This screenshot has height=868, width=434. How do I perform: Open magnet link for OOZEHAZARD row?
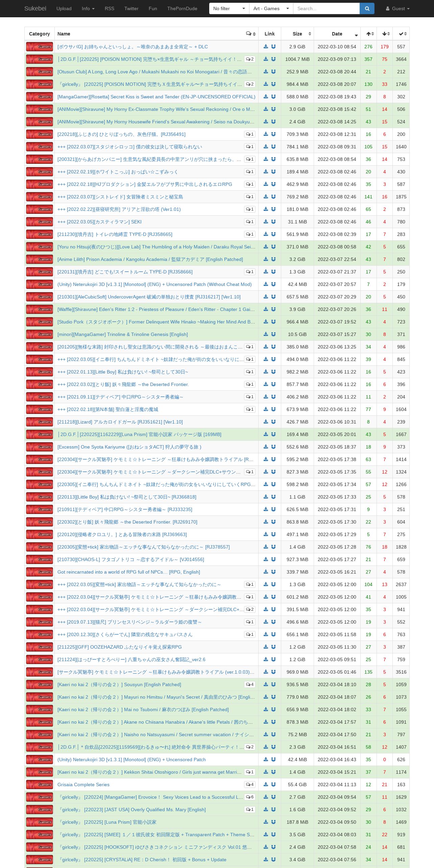click(273, 647)
